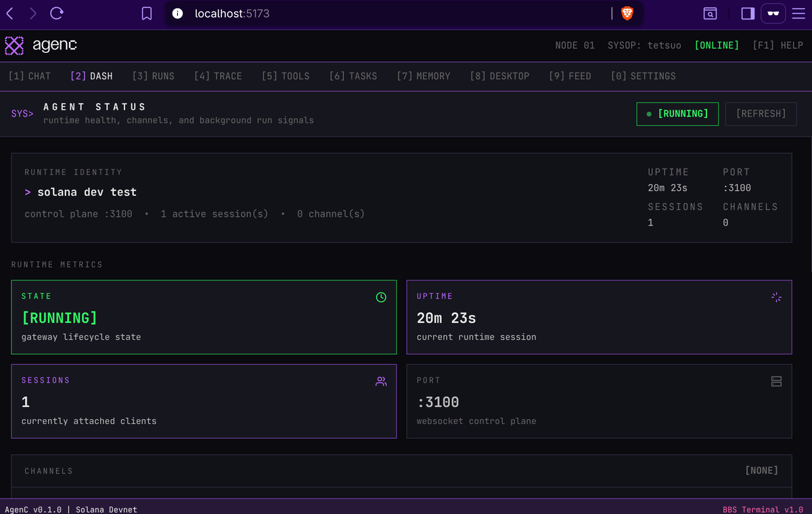Click 'SYSOP: tetsuo' in header
The width and height of the screenshot is (812, 514).
644,45
